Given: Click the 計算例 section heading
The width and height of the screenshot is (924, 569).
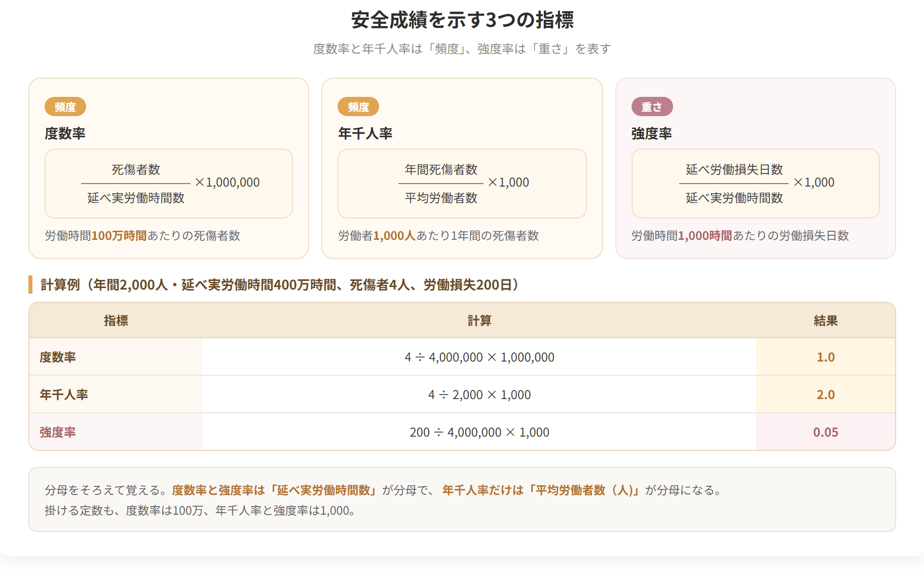Looking at the screenshot, I should (x=279, y=284).
